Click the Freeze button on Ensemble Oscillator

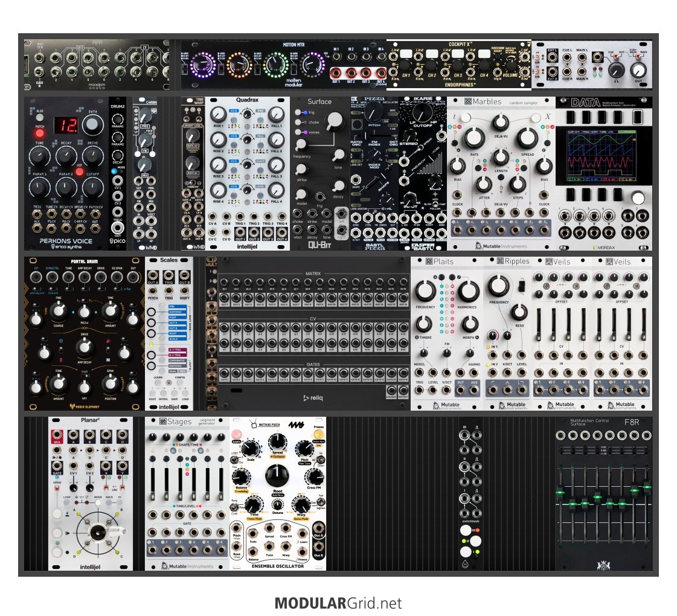pyautogui.click(x=319, y=434)
